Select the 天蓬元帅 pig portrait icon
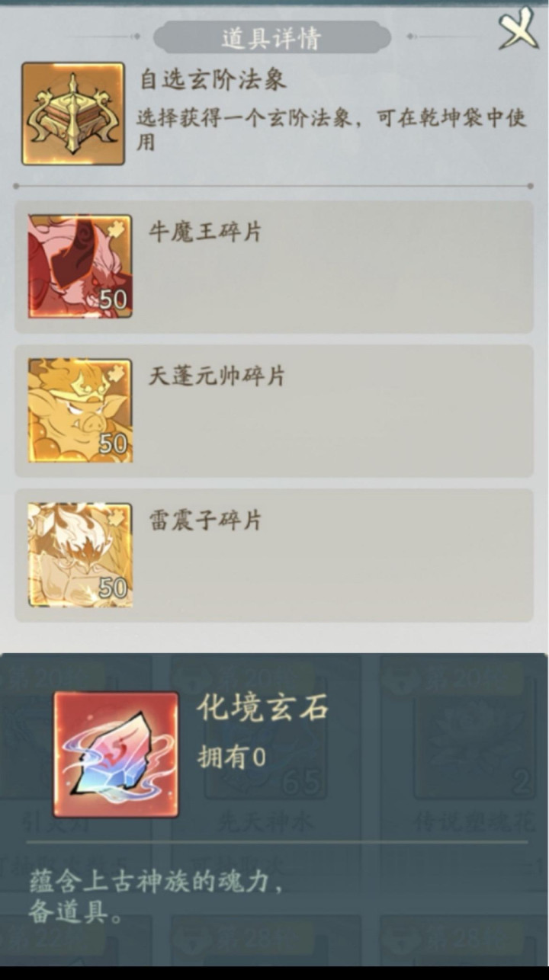 [80, 410]
